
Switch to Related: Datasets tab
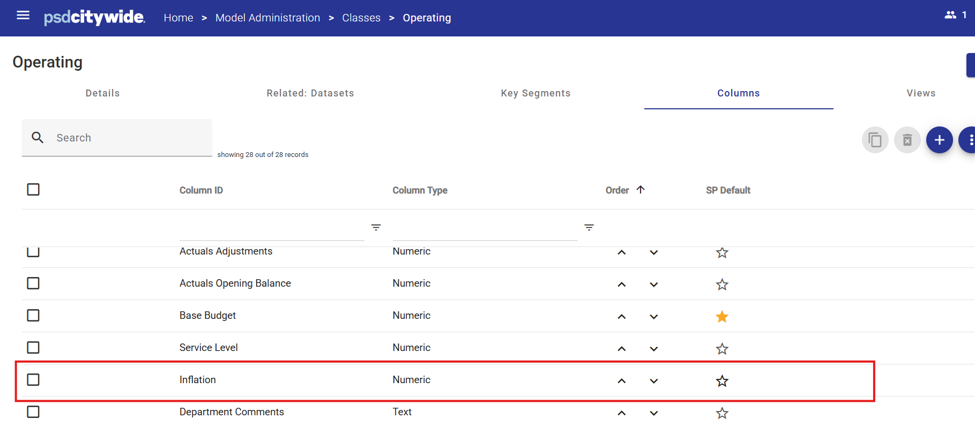[x=310, y=93]
